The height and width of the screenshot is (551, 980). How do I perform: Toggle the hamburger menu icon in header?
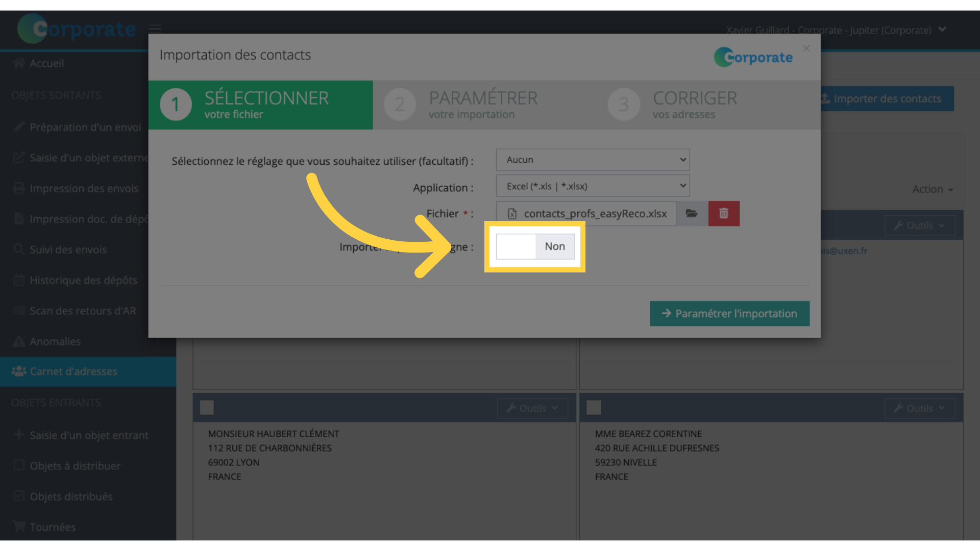pos(155,29)
